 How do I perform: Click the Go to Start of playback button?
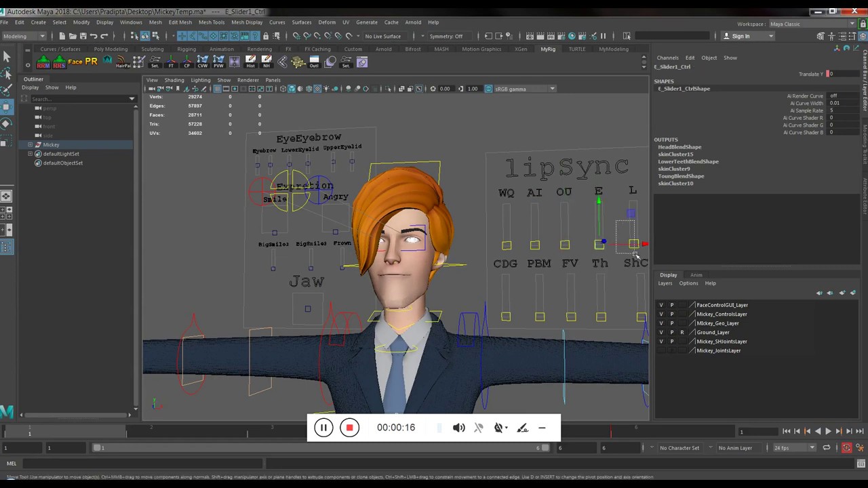point(787,431)
